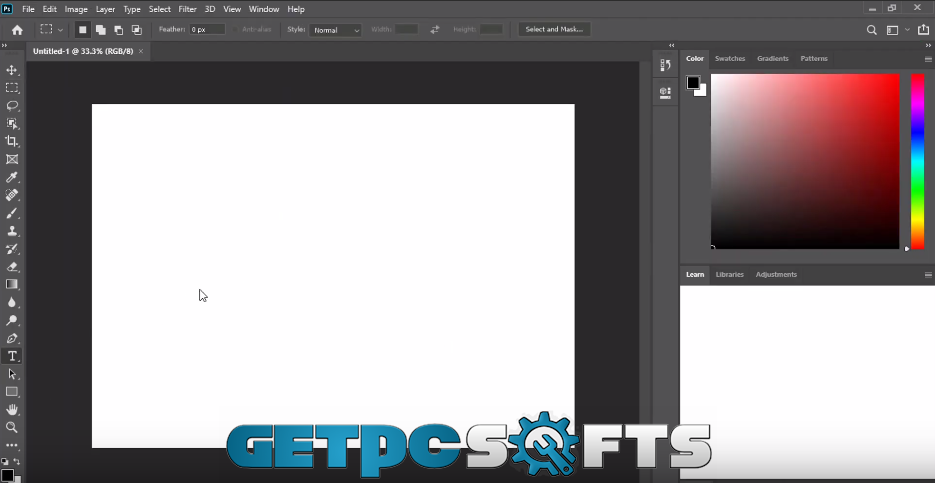The image size is (935, 483).
Task: Click the foreground color in Color panel
Action: [692, 83]
